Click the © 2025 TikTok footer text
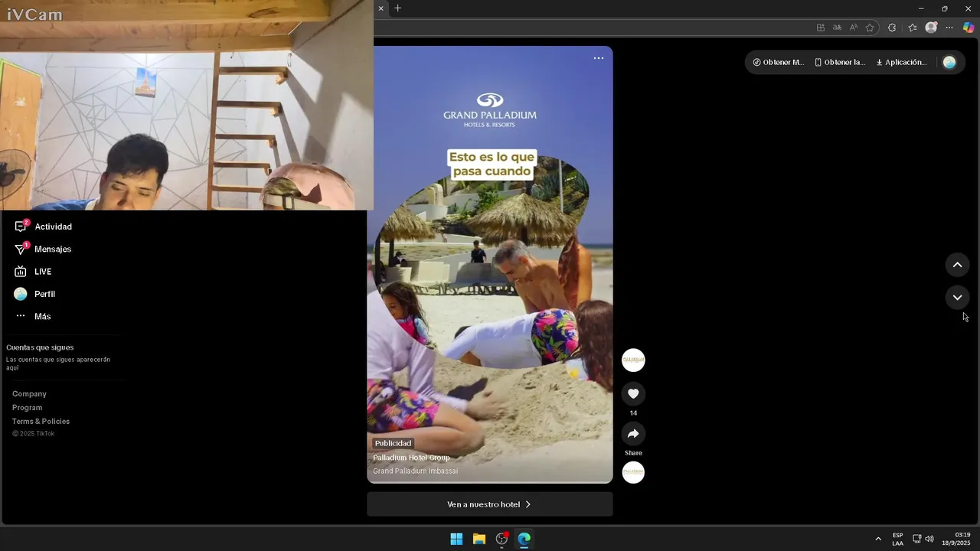980x551 pixels. [x=33, y=434]
